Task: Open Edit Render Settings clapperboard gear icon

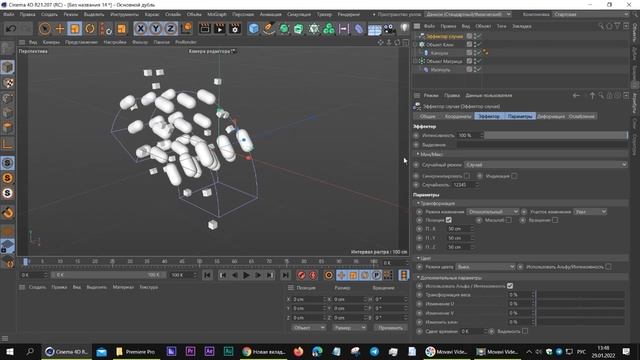Action: click(x=235, y=29)
